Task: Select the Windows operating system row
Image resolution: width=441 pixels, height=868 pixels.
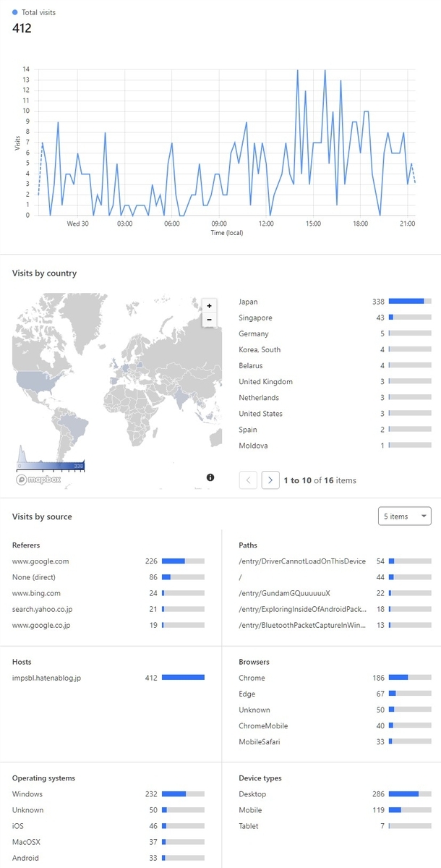Action: pyautogui.click(x=108, y=793)
